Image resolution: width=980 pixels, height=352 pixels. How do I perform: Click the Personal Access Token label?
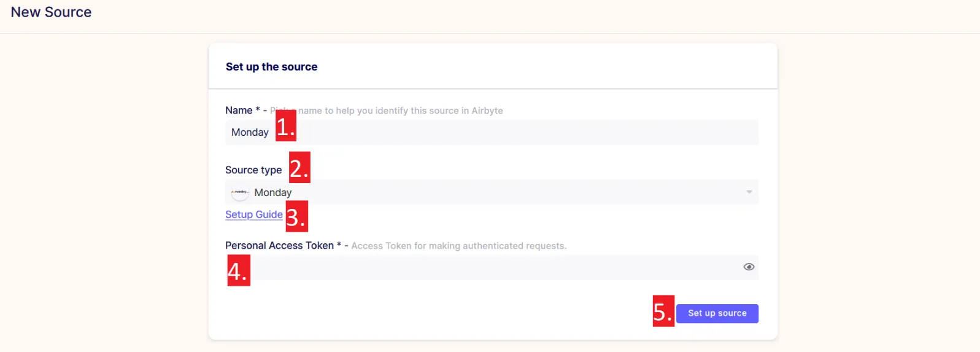(279, 246)
